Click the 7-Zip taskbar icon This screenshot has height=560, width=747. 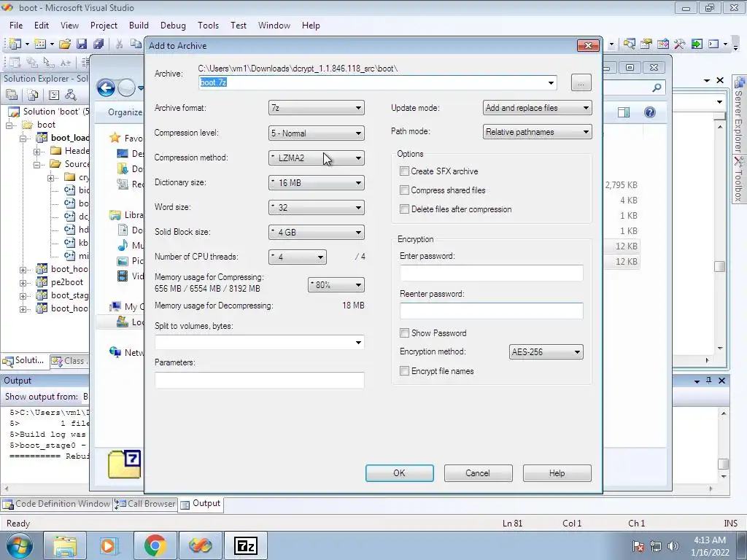246,545
